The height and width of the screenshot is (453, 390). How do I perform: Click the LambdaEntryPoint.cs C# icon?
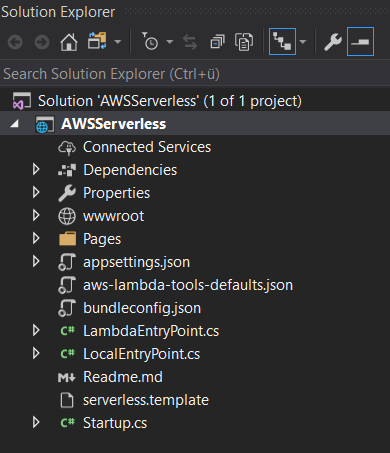pyautogui.click(x=68, y=331)
